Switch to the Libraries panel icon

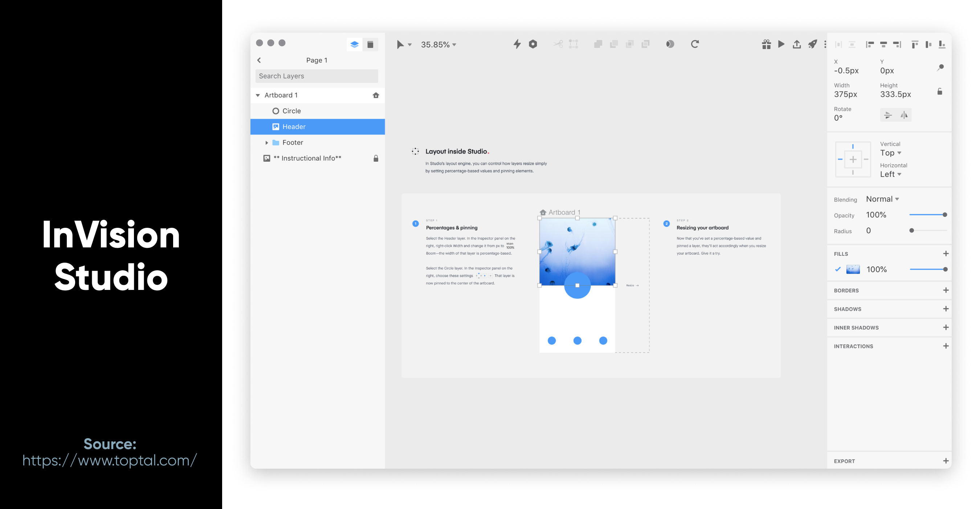pyautogui.click(x=370, y=45)
